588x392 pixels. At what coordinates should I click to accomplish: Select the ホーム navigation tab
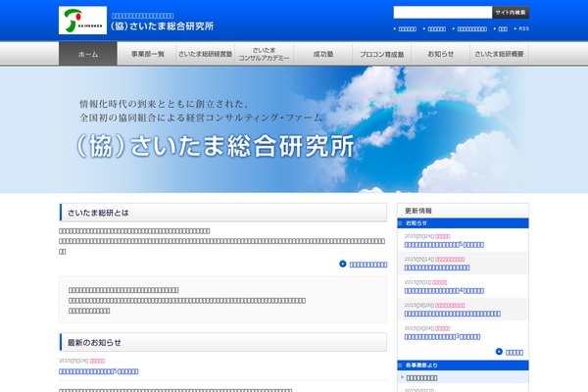[88, 54]
